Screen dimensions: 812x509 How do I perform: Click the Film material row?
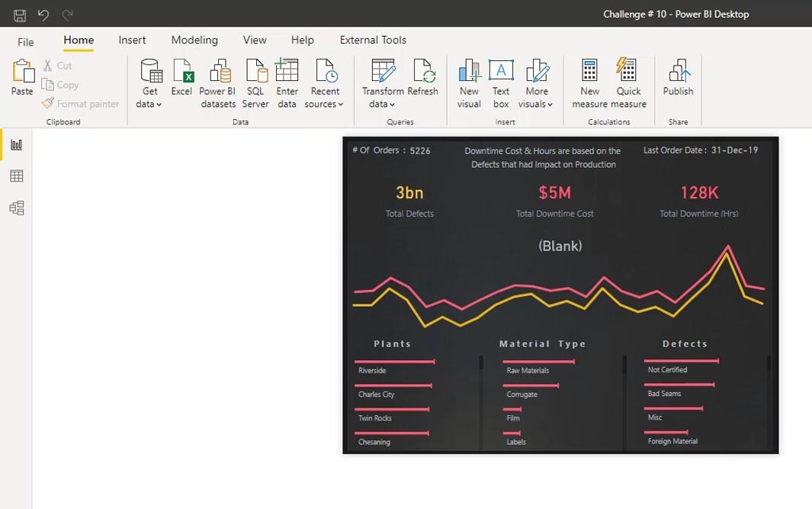pyautogui.click(x=512, y=414)
